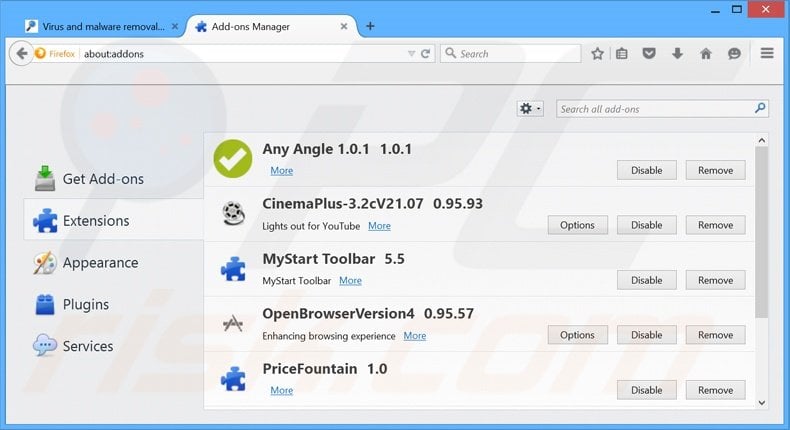Viewport: 790px width, 430px height.
Task: Select the Add-ons Manager tab
Action: point(250,26)
